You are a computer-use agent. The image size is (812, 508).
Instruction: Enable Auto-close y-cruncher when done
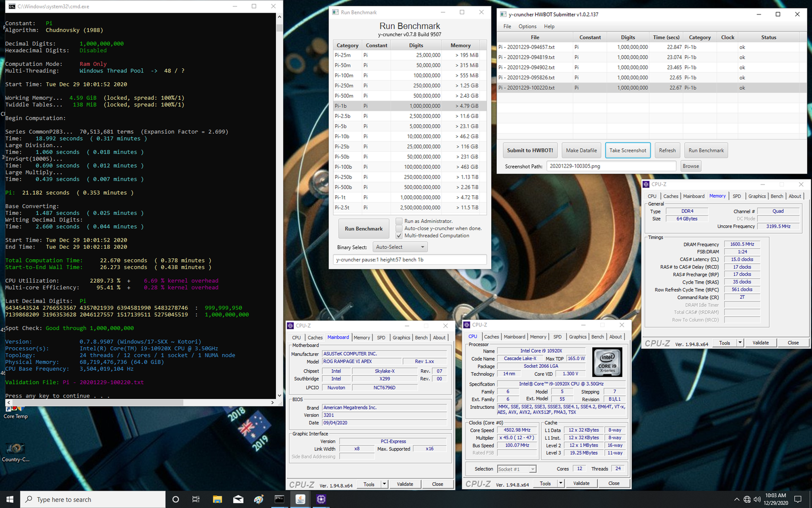click(399, 229)
